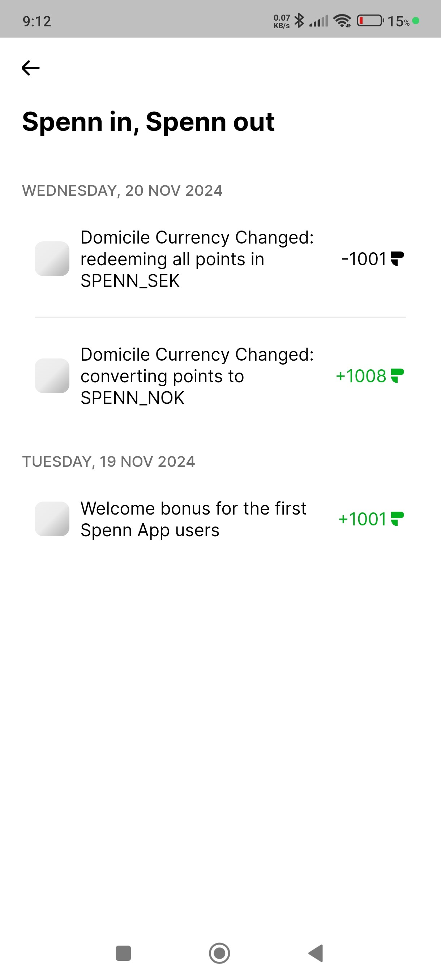Open the Welcome bonus for first users entry
Image resolution: width=441 pixels, height=980 pixels.
[x=193, y=519]
